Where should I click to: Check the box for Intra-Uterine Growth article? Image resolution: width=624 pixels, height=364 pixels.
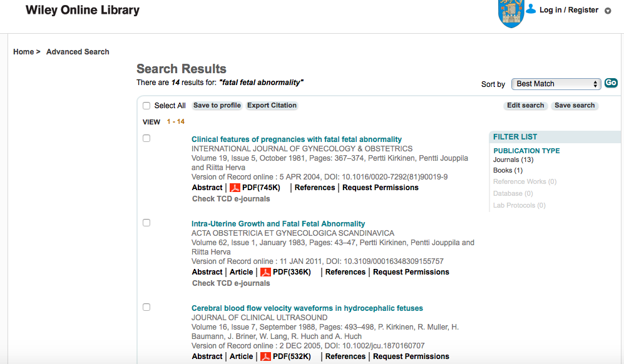click(146, 223)
